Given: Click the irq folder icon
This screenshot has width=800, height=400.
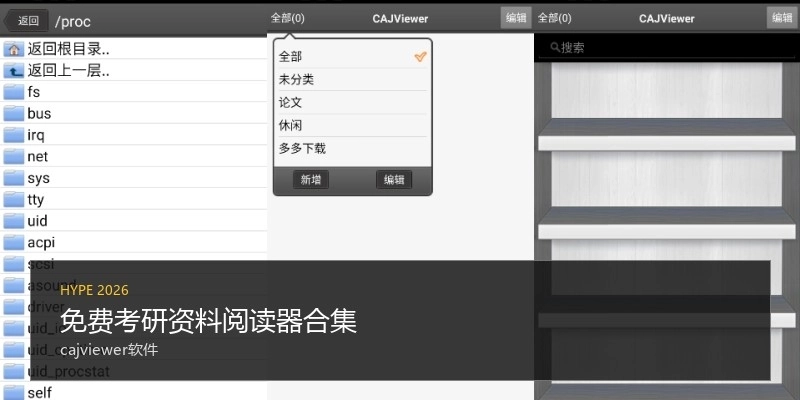Looking at the screenshot, I should click(x=14, y=135).
